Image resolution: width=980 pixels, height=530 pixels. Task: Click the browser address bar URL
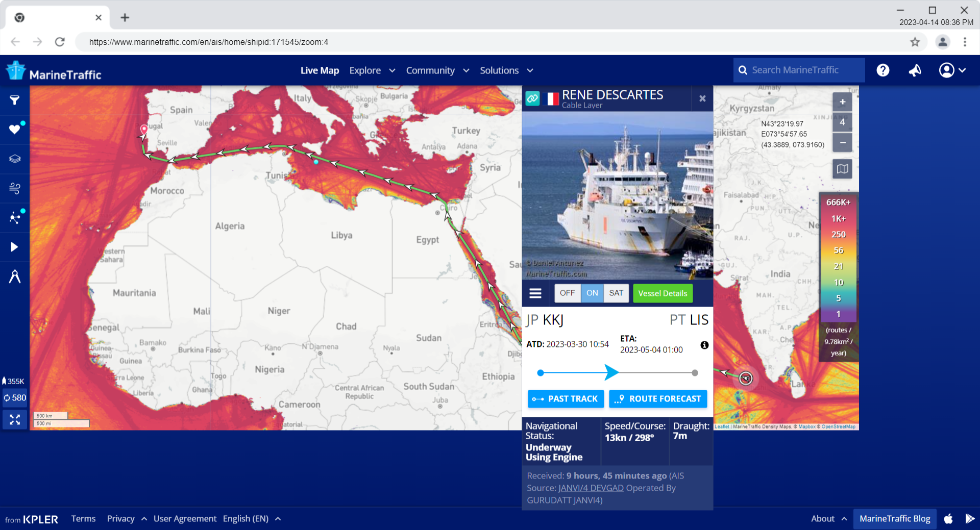pos(208,42)
